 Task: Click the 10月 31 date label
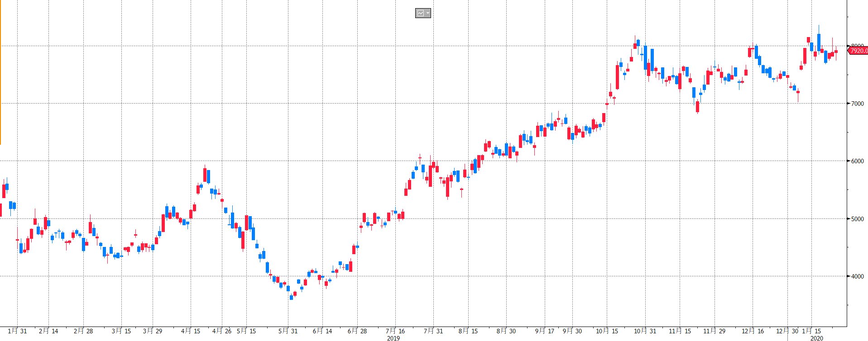[x=645, y=331]
